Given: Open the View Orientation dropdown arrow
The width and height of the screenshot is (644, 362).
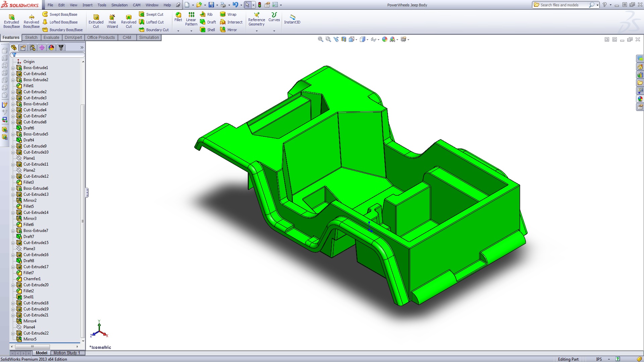Looking at the screenshot, I should tap(356, 40).
